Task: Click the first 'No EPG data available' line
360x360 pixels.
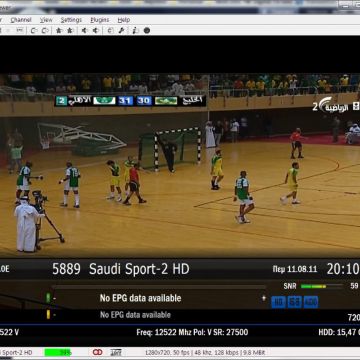Action: [140, 298]
